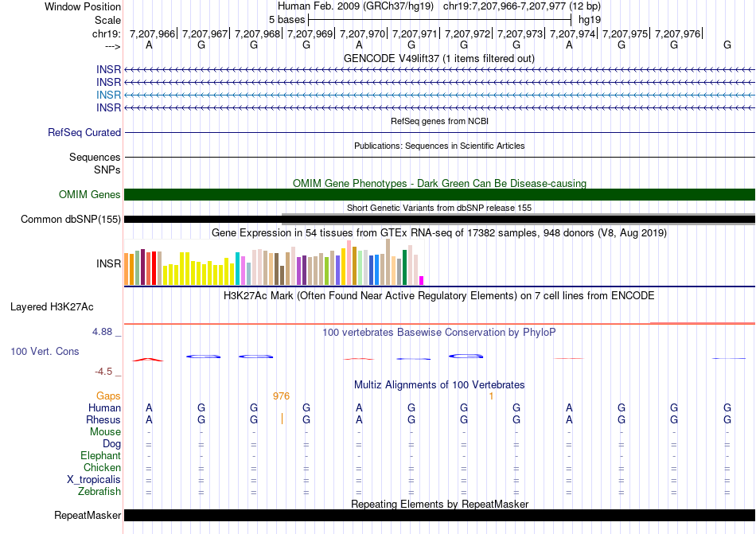Open RefSeq Curated track settings
This screenshot has height=534, width=756.
coord(84,133)
